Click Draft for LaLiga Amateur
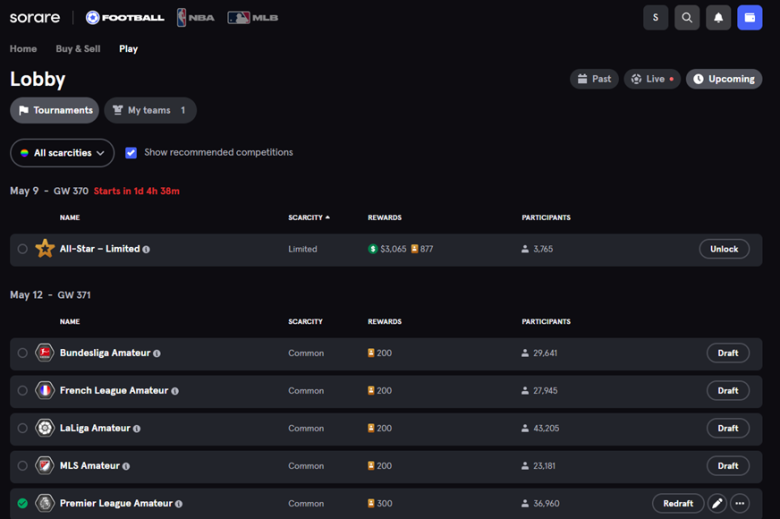The image size is (780, 519). (728, 428)
